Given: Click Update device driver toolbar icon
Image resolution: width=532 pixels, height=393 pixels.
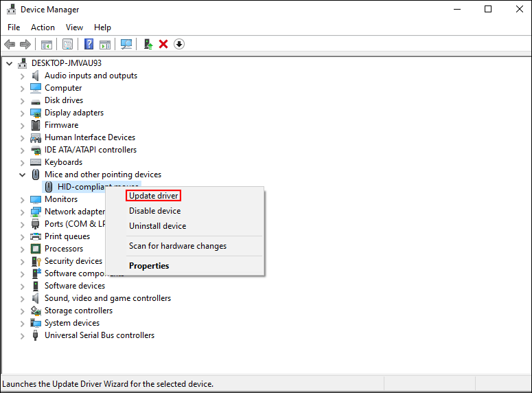Looking at the screenshot, I should tap(148, 44).
